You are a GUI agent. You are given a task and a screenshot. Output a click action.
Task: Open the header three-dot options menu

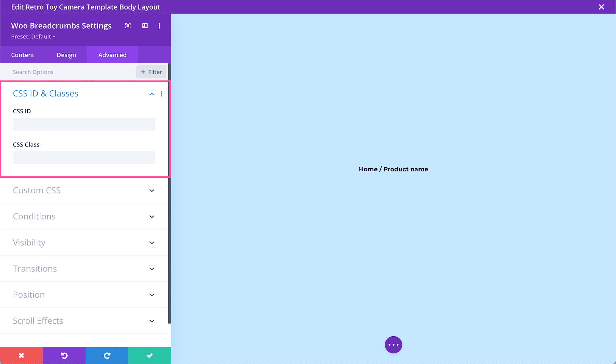tap(159, 26)
